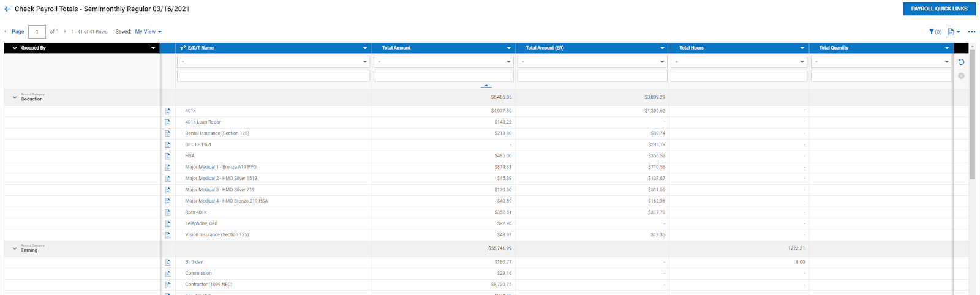The image size is (980, 295).
Task: Collapse the Deduction record category group
Action: [x=15, y=97]
